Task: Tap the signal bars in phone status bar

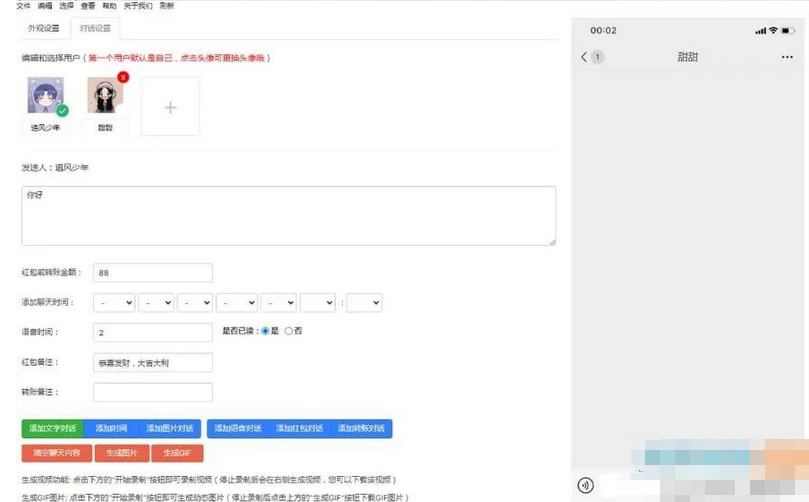Action: (x=761, y=31)
